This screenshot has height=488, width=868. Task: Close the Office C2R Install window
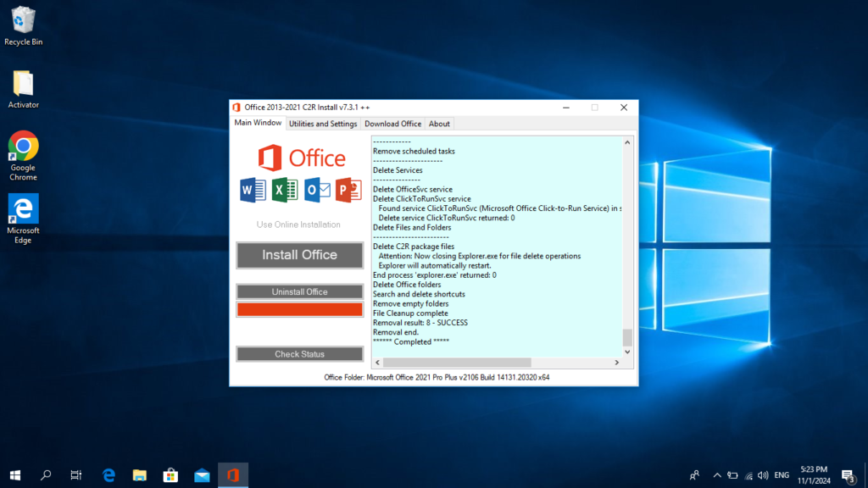(x=624, y=108)
